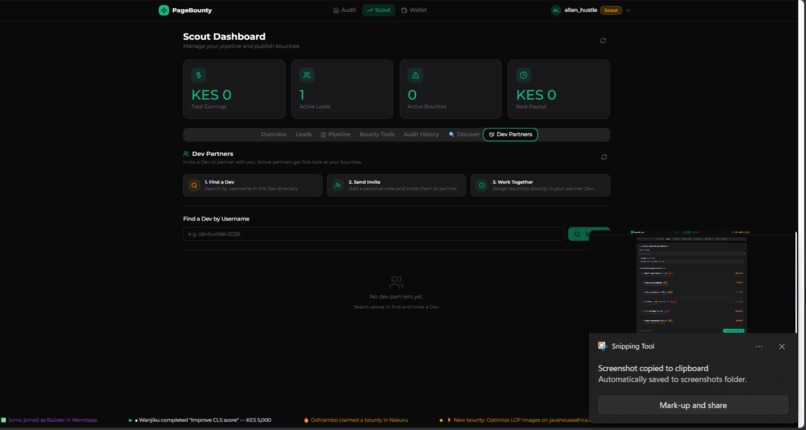This screenshot has height=430, width=806.
Task: Switch to the Discover tab
Action: click(464, 135)
